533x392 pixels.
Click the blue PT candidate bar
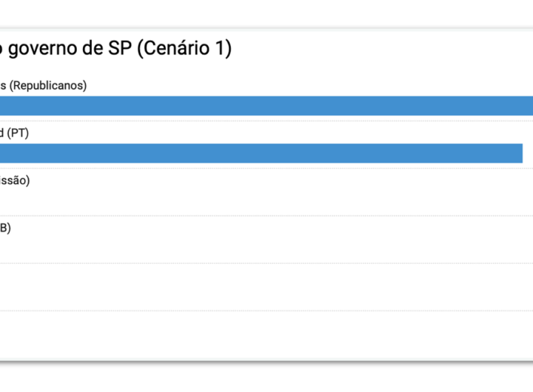click(259, 153)
